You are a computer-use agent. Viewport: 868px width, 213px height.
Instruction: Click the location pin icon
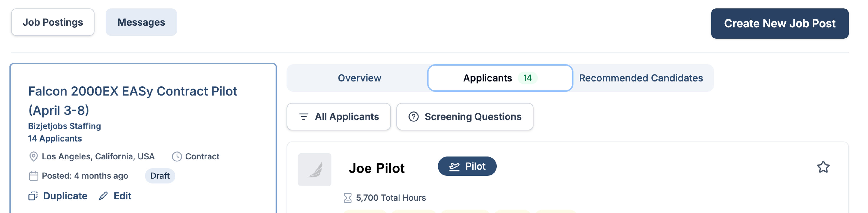click(x=33, y=156)
